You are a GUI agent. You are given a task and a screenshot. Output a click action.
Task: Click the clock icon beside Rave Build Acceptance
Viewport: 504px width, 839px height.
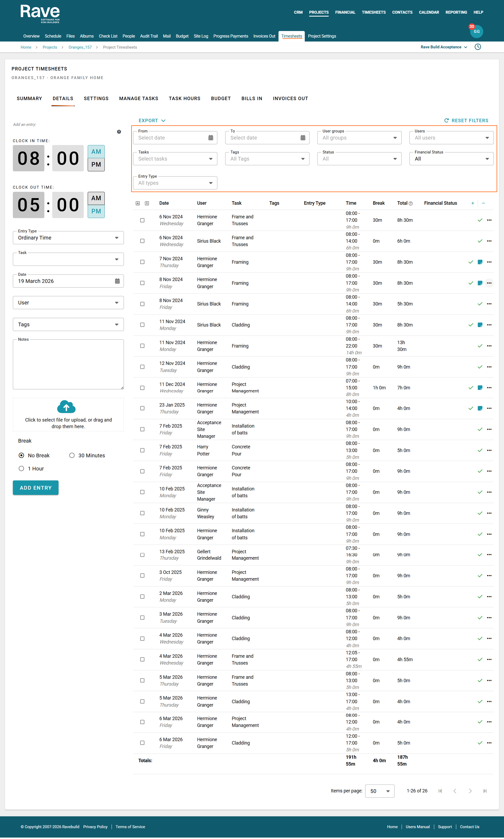click(x=477, y=47)
